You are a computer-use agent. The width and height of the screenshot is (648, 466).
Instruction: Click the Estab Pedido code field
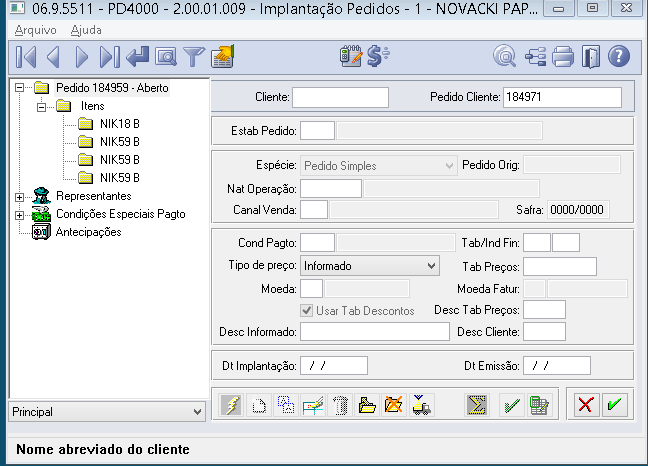(x=317, y=131)
